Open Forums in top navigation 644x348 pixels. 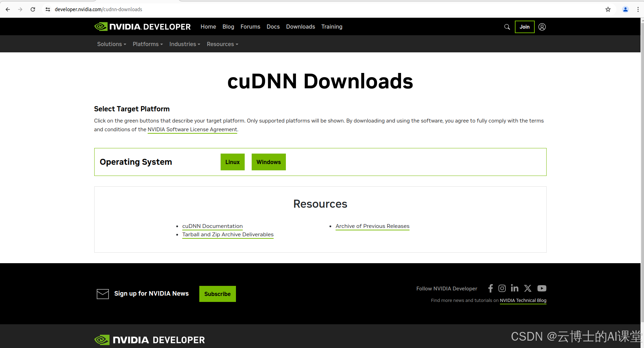(x=250, y=27)
